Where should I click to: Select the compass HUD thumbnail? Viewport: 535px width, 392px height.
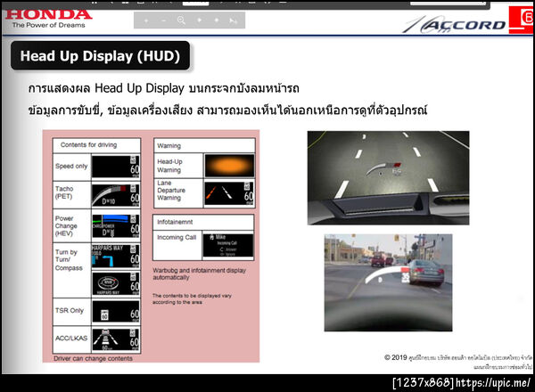(x=116, y=283)
